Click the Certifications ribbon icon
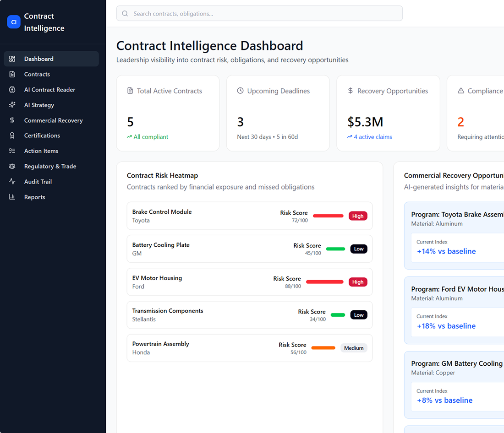The image size is (504, 433). click(12, 135)
